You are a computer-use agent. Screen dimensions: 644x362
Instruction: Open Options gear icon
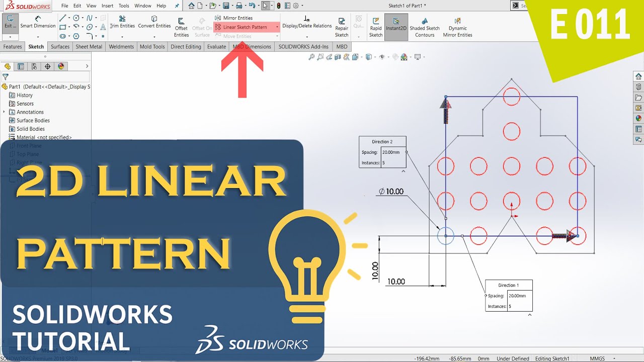[x=296, y=6]
